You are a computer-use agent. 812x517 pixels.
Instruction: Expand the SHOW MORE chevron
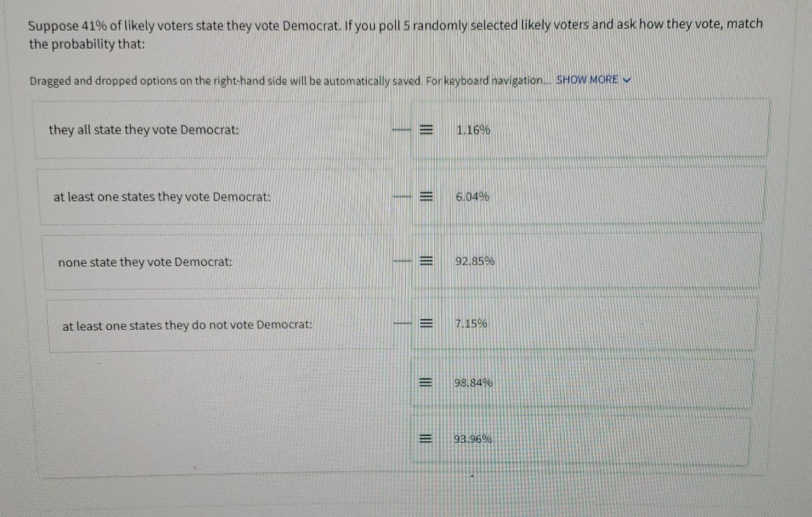pyautogui.click(x=626, y=80)
